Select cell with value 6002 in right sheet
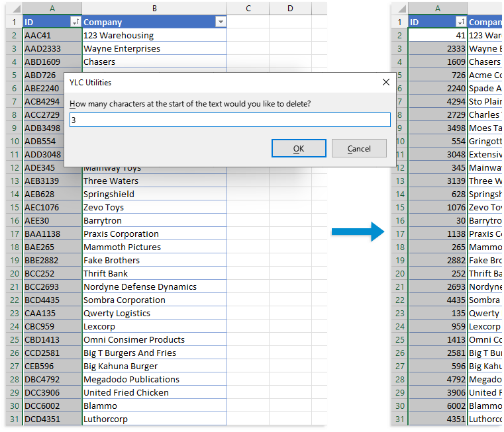The height and width of the screenshot is (432, 504). coord(438,406)
